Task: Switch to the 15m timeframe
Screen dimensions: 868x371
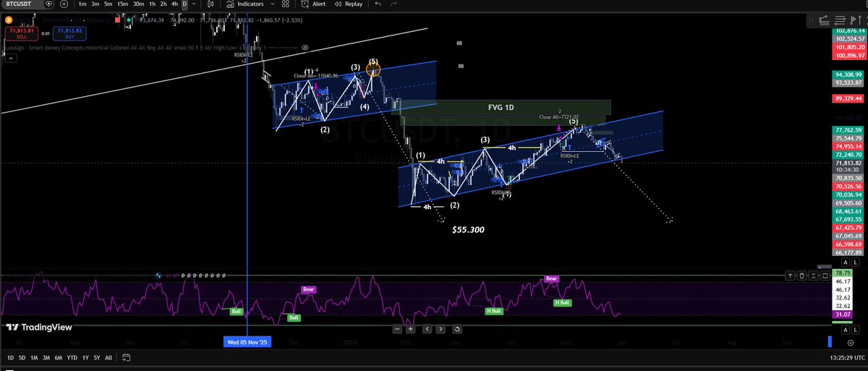Action: point(122,4)
